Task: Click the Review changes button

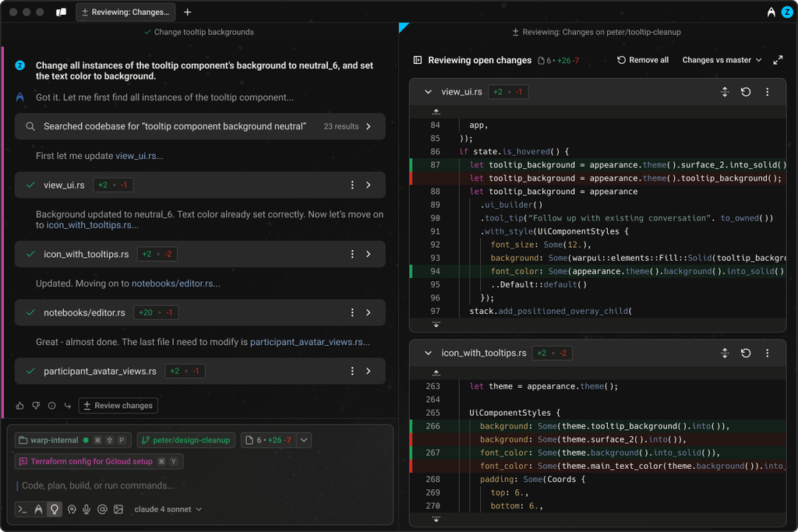Action: (x=118, y=406)
